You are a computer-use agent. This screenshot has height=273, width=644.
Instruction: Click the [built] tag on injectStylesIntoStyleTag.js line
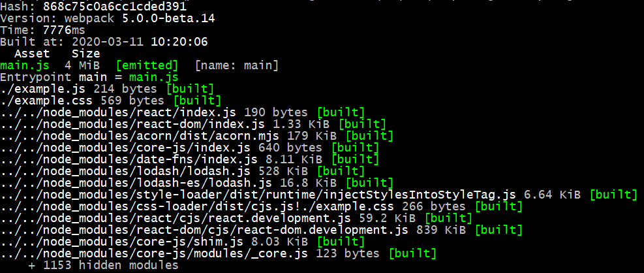point(613,195)
